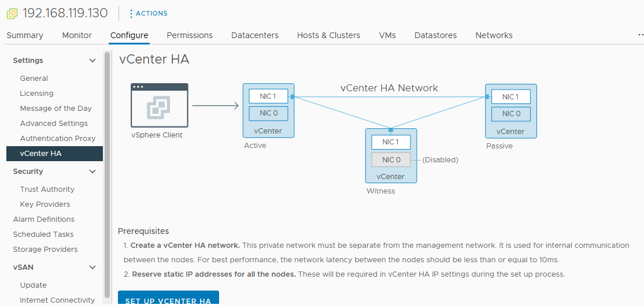Select the Configure tab
This screenshot has height=305, width=644.
pos(129,35)
